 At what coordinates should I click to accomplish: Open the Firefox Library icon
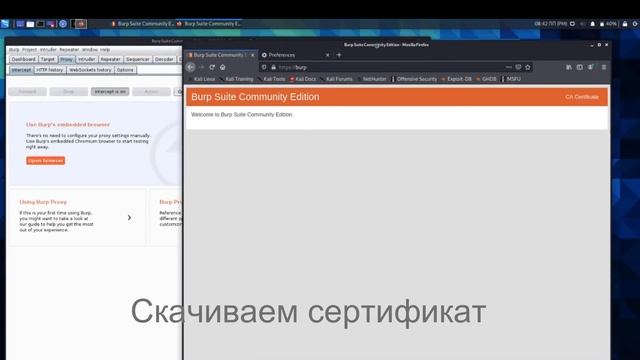(x=569, y=67)
